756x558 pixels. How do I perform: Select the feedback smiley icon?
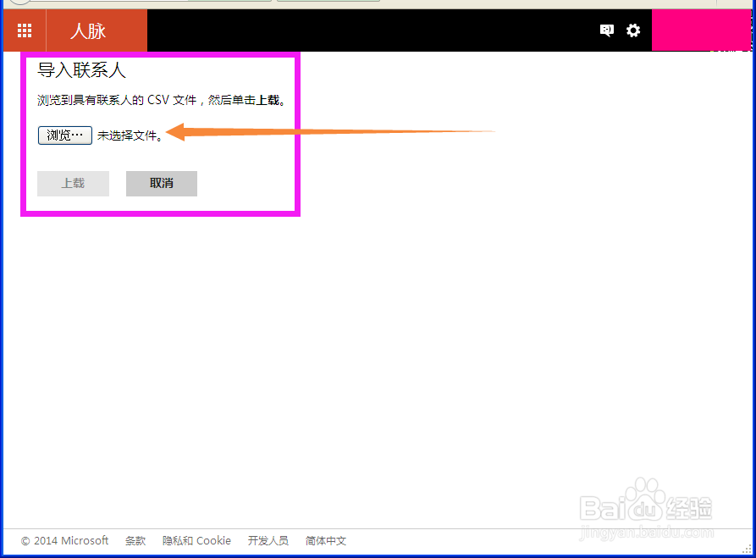point(606,30)
